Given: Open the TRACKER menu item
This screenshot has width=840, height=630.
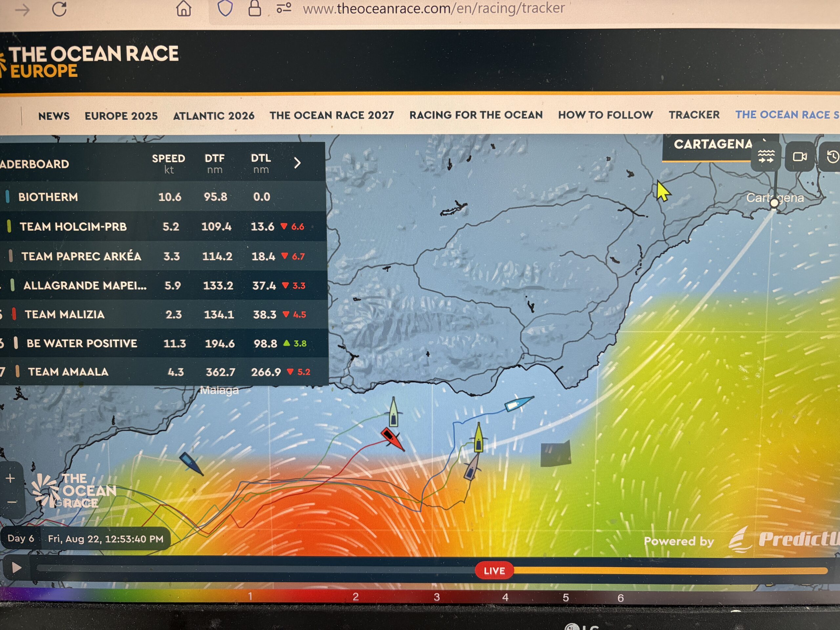Looking at the screenshot, I should [x=694, y=115].
